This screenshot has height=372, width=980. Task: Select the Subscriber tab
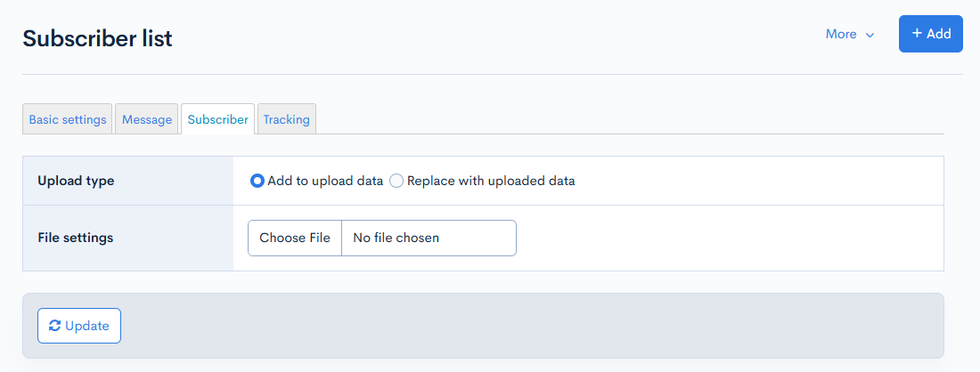click(218, 119)
